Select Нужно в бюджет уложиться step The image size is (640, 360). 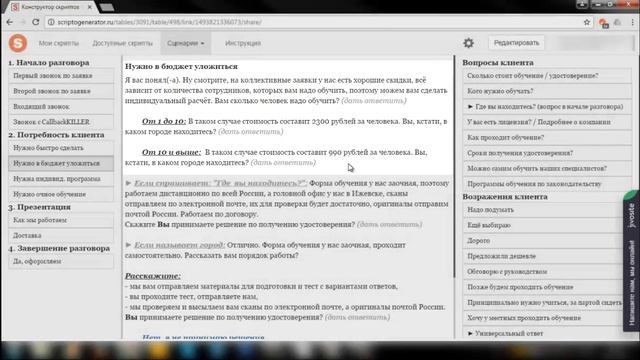tap(61, 163)
